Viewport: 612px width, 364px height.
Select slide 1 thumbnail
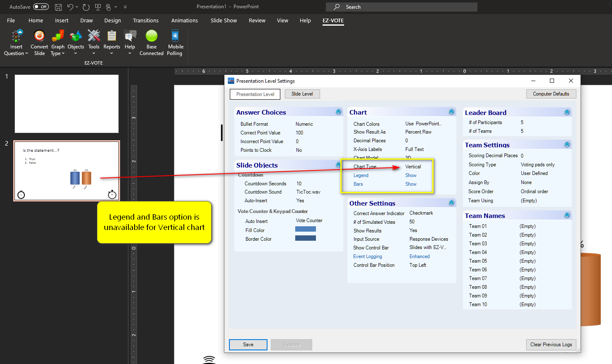pyautogui.click(x=67, y=104)
